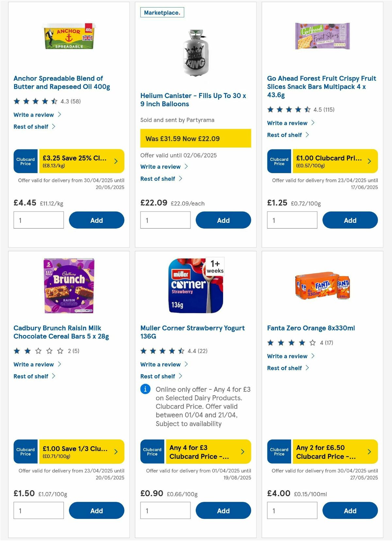Screen dimensions: 392x541
Task: Click the Clubcard Price badge on Fanta Zero
Action: [279, 451]
